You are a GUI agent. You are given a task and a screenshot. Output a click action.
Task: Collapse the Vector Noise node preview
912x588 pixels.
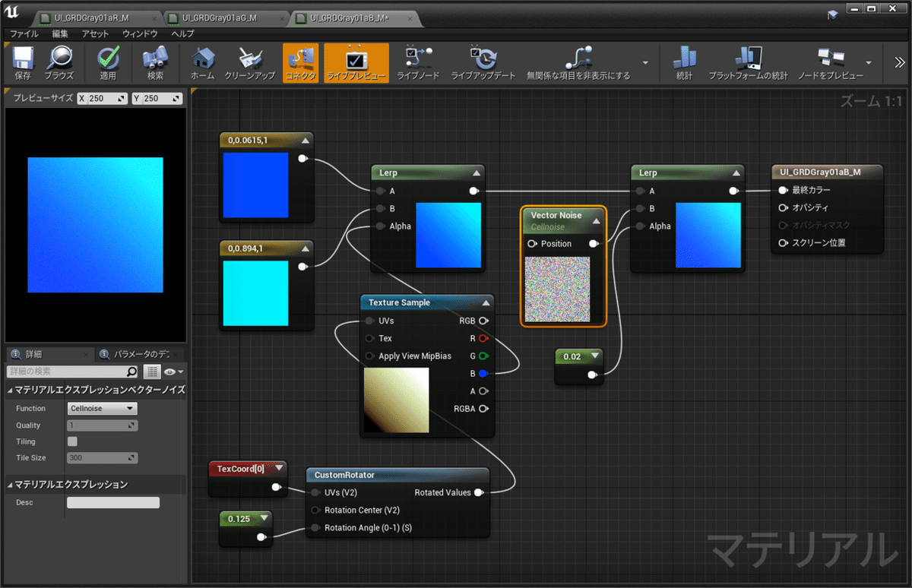coord(597,221)
